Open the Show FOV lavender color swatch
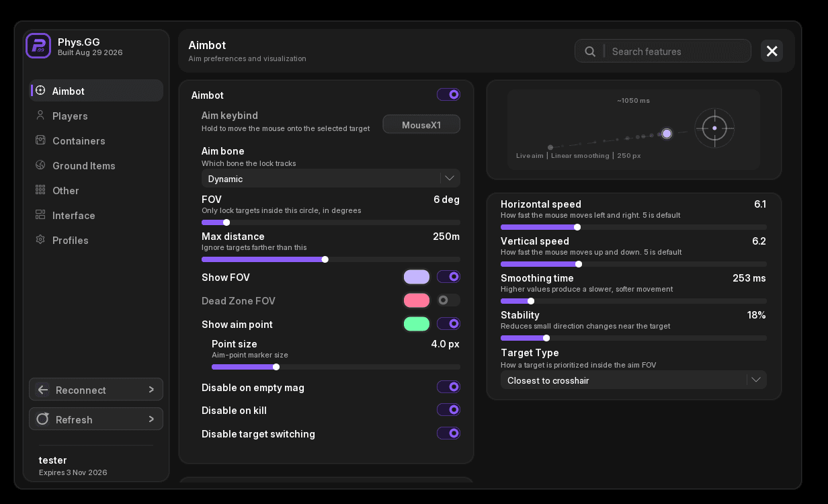The image size is (828, 504). click(417, 277)
